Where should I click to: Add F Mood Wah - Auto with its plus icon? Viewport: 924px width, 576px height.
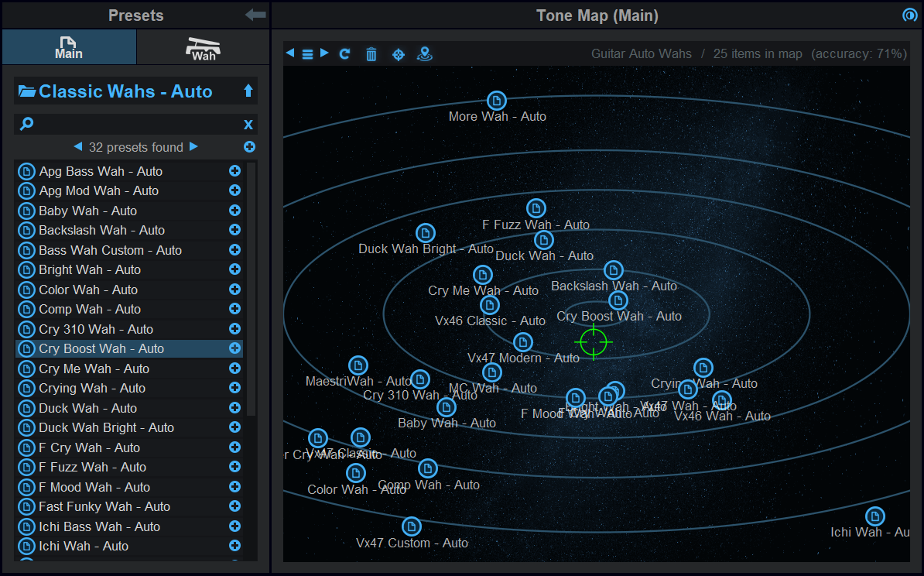click(234, 487)
